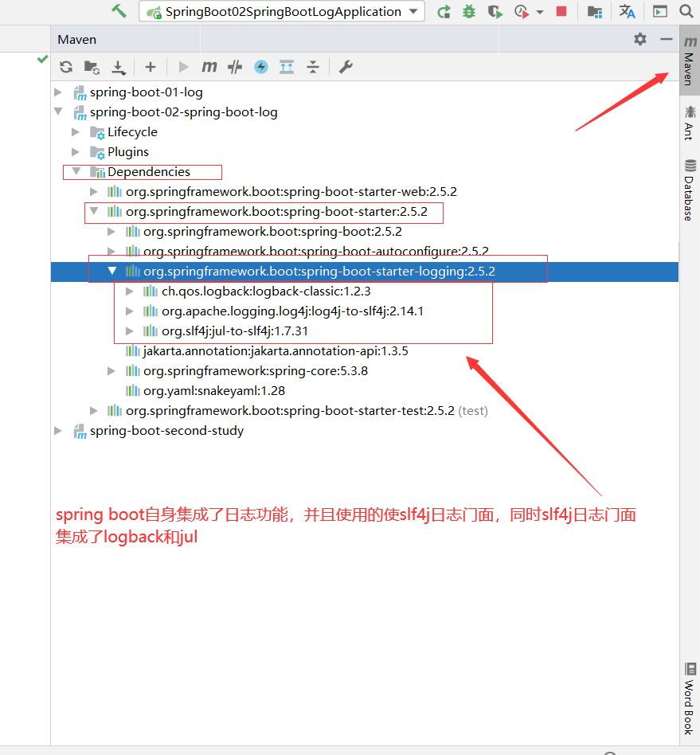Screen dimensions: 700x755
Task: Open the SpringBoot02SpringBootLogApplication run configuration dropdown
Action: pos(282,12)
